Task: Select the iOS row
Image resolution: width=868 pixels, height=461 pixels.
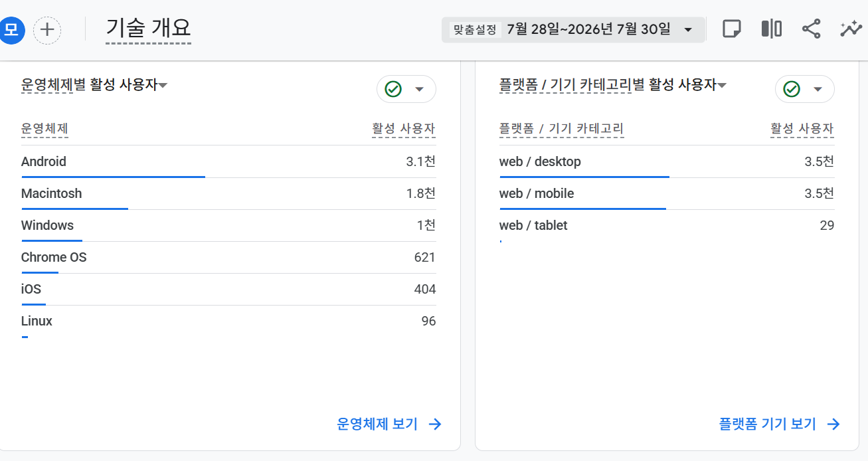Action: pyautogui.click(x=228, y=289)
